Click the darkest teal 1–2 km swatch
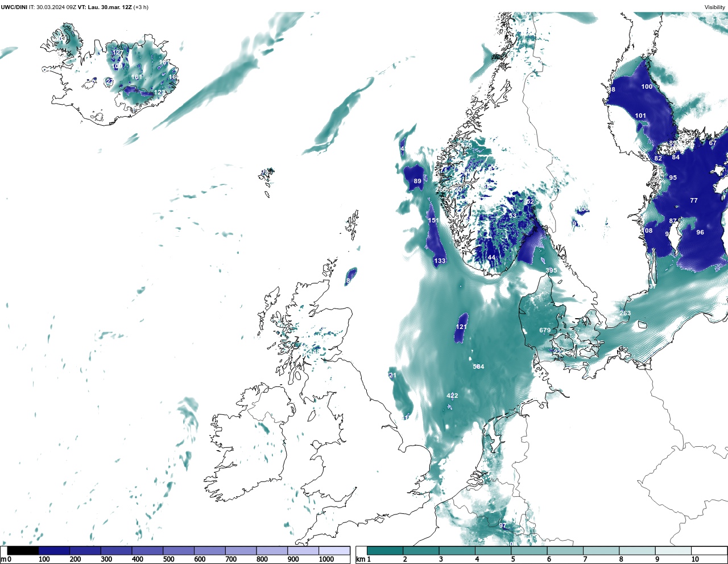 pos(385,550)
